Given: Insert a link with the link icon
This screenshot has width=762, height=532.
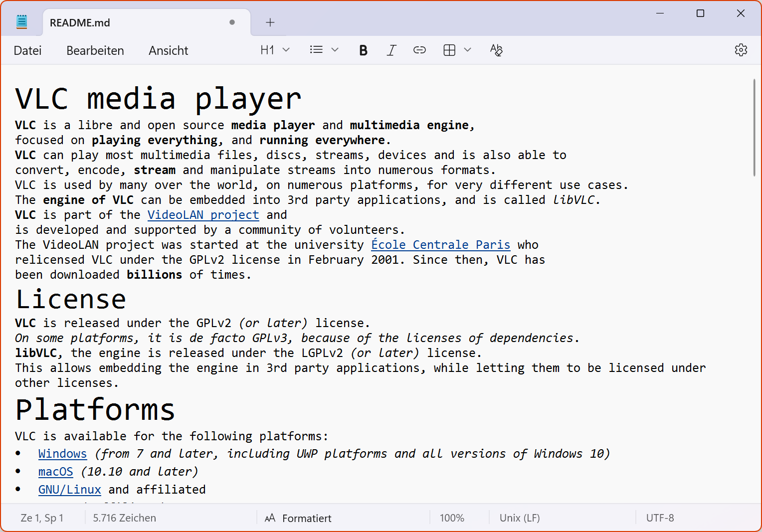Looking at the screenshot, I should [x=419, y=50].
